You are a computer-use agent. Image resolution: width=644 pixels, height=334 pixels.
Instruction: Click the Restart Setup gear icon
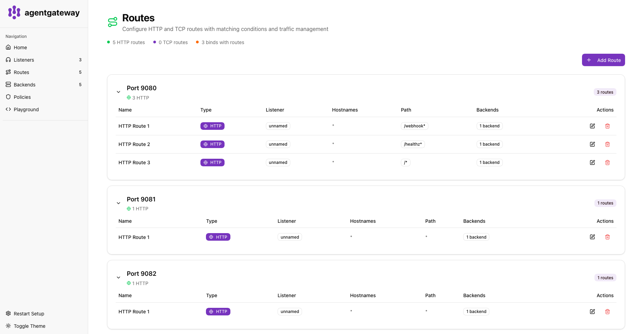(x=8, y=313)
